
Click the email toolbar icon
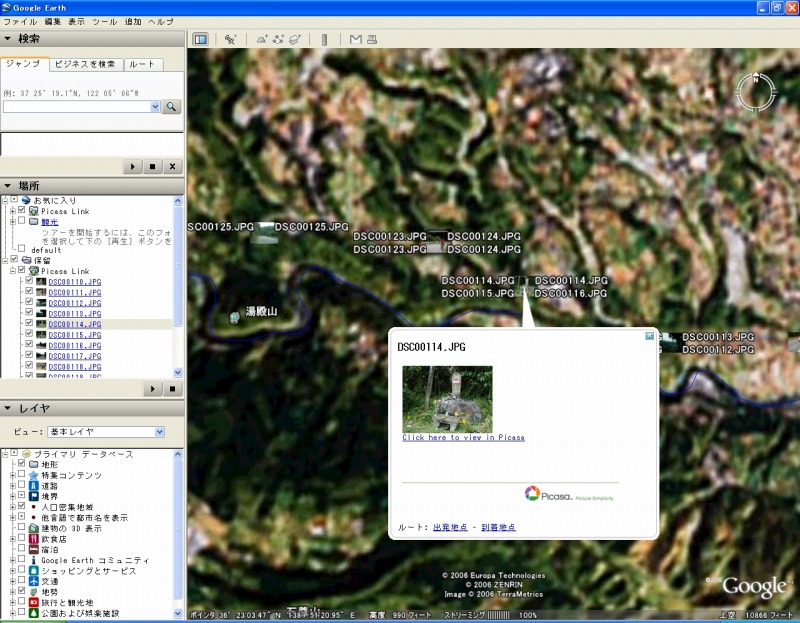355,39
